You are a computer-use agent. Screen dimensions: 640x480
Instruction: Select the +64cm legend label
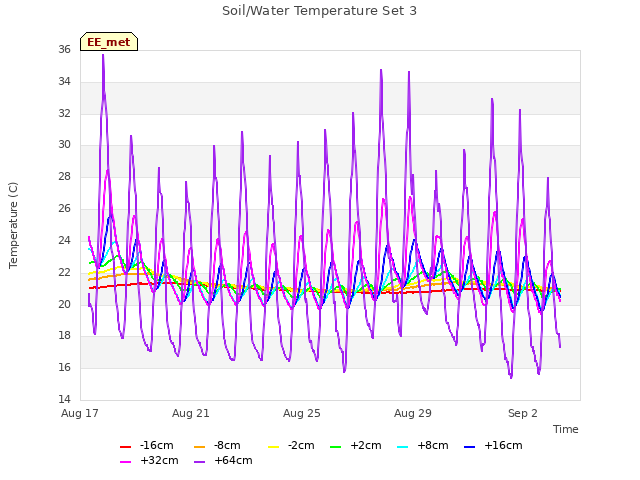(233, 460)
